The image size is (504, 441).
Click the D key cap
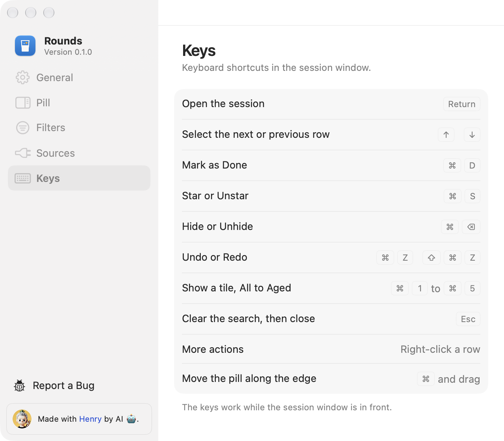pos(472,165)
